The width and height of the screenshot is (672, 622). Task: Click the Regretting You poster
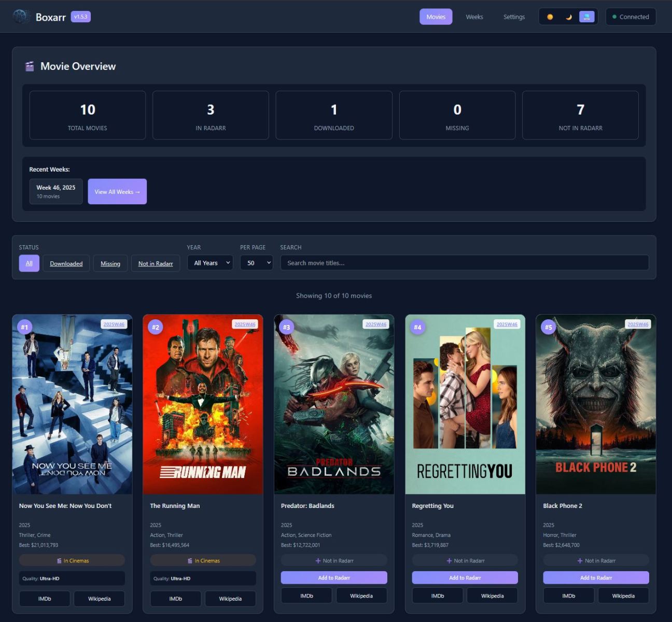click(465, 404)
